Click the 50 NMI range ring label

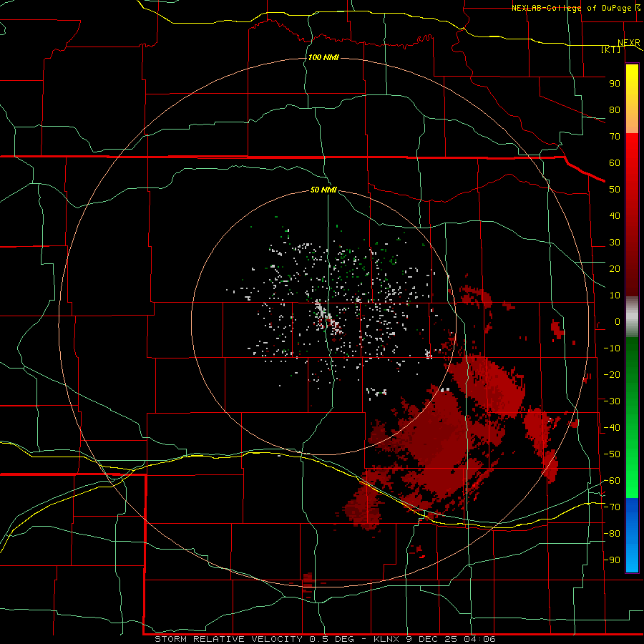(323, 190)
